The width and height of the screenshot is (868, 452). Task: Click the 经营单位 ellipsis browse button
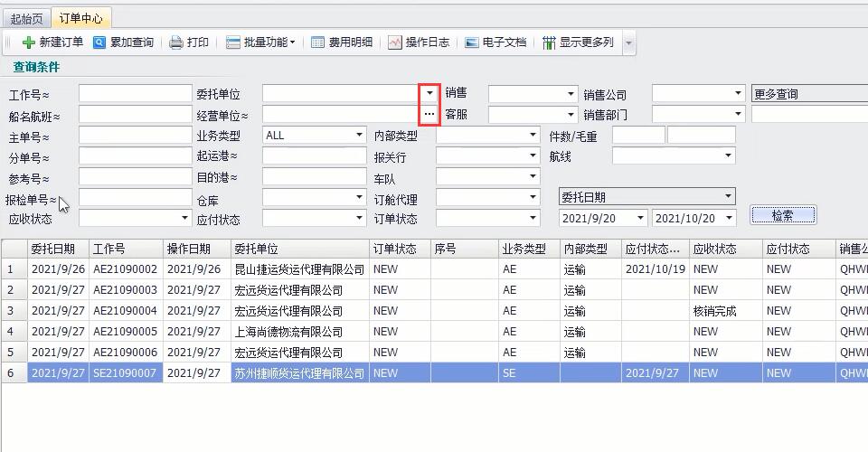pyautogui.click(x=429, y=114)
